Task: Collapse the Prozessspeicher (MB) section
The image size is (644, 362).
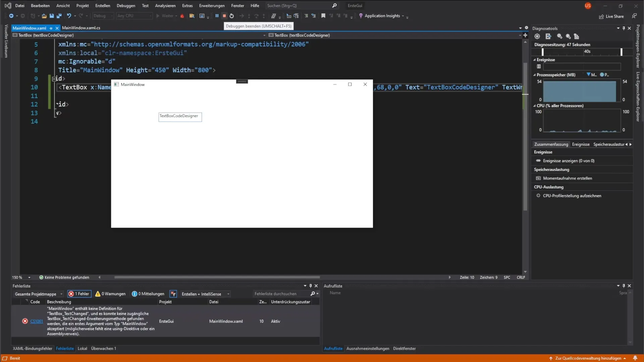Action: coord(535,75)
